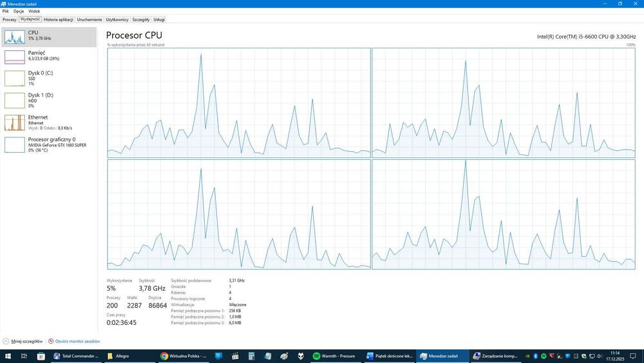Switch to Wirtualna Polska Chrome window

tap(184, 356)
